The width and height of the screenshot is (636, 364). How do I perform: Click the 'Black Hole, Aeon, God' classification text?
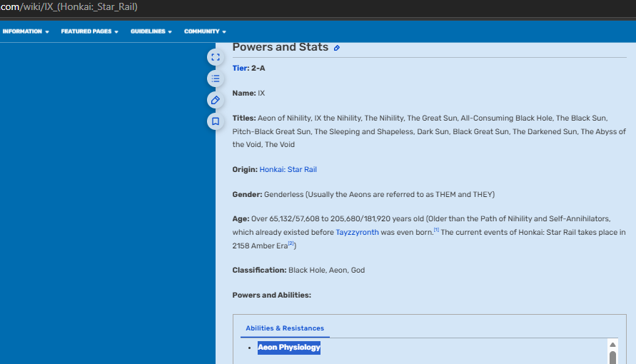point(326,270)
